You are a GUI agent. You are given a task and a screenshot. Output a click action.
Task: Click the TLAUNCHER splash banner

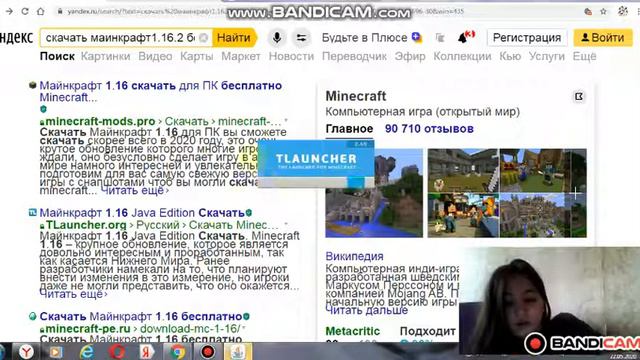[316, 164]
